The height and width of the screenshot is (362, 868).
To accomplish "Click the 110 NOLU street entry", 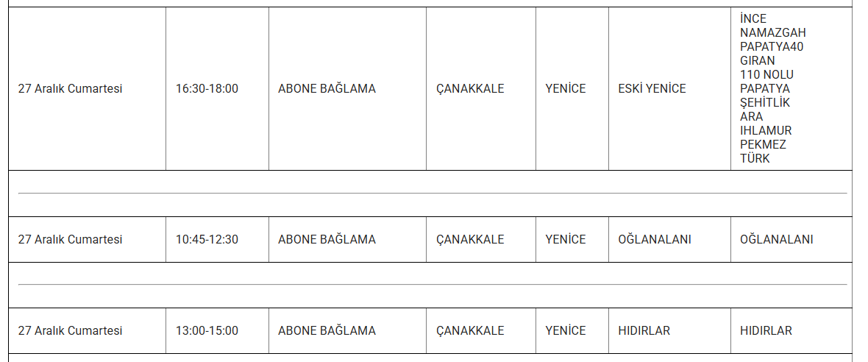I will (766, 75).
